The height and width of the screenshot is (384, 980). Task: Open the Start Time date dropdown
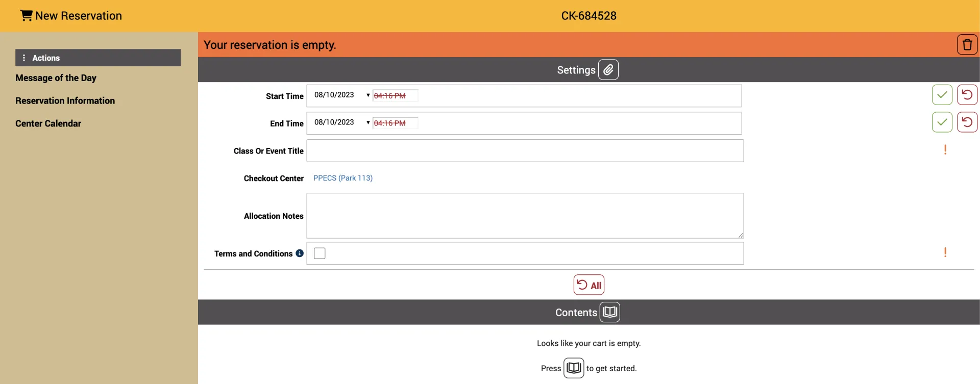click(367, 95)
